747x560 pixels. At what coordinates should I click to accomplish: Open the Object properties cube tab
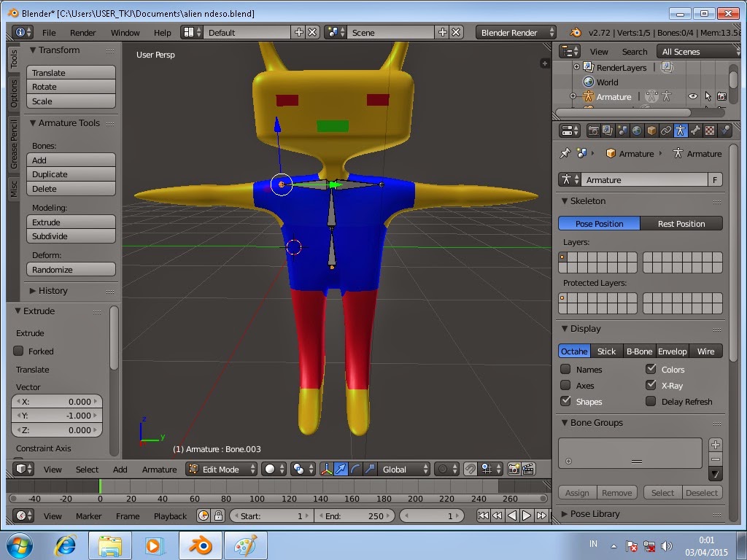click(x=651, y=131)
